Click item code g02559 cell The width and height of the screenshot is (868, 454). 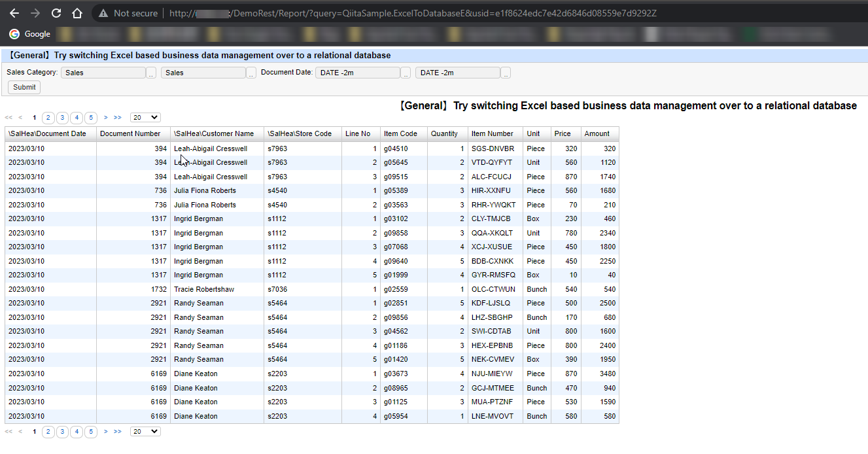click(404, 289)
